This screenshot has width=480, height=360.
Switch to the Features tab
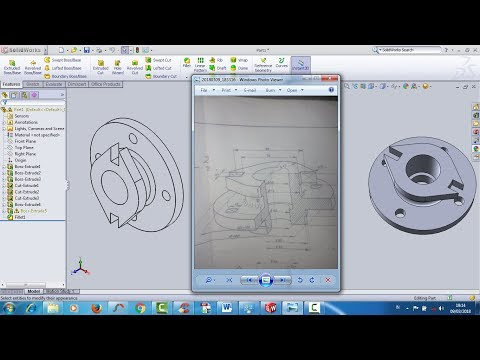11,84
